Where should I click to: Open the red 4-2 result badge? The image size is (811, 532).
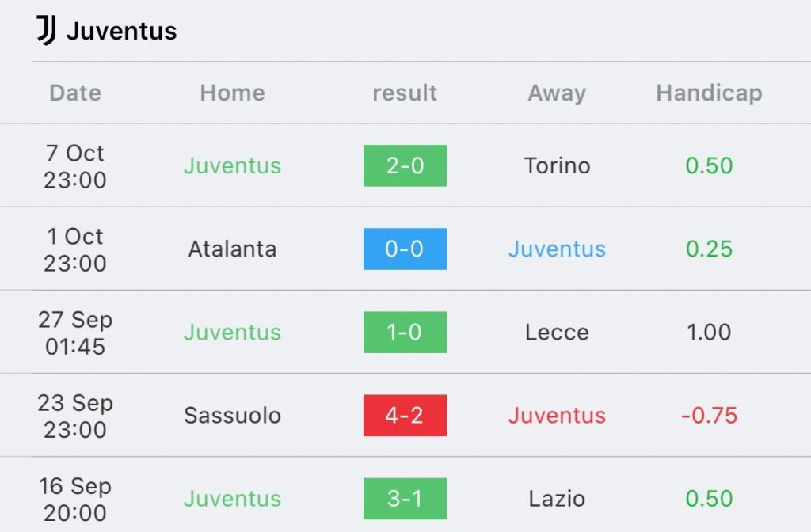point(405,415)
